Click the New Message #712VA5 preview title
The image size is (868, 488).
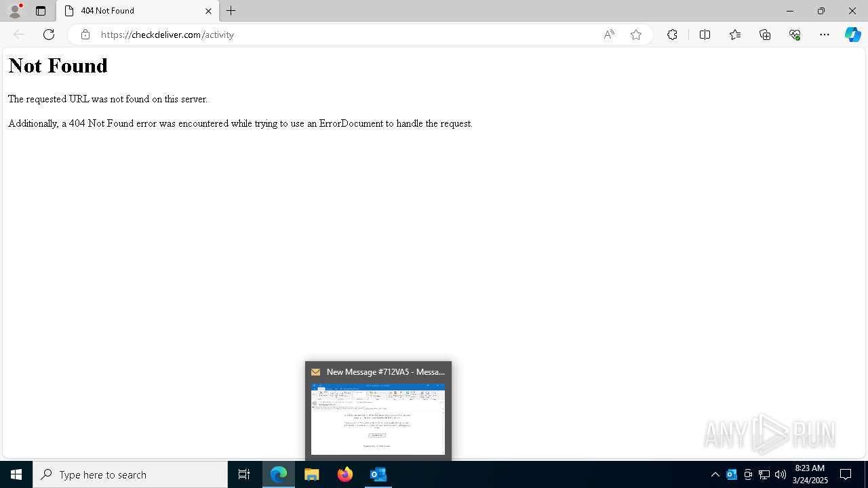(385, 372)
